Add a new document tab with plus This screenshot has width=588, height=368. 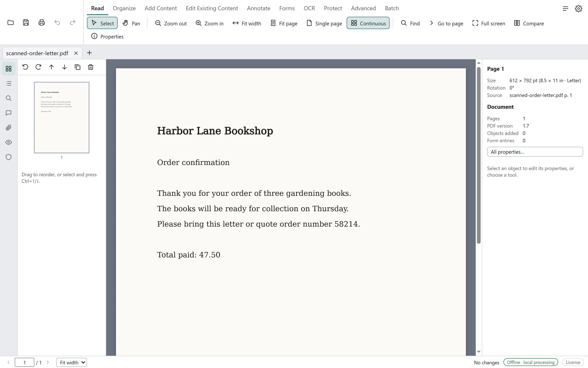(x=89, y=53)
